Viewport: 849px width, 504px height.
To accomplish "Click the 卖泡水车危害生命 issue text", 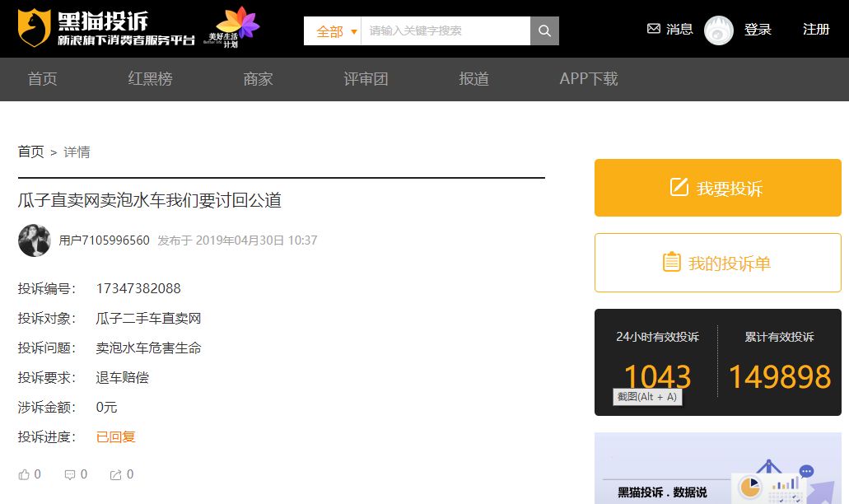I will [x=148, y=348].
